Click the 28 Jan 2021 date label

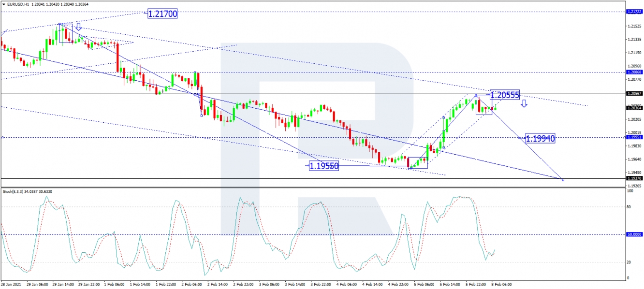pos(12,285)
